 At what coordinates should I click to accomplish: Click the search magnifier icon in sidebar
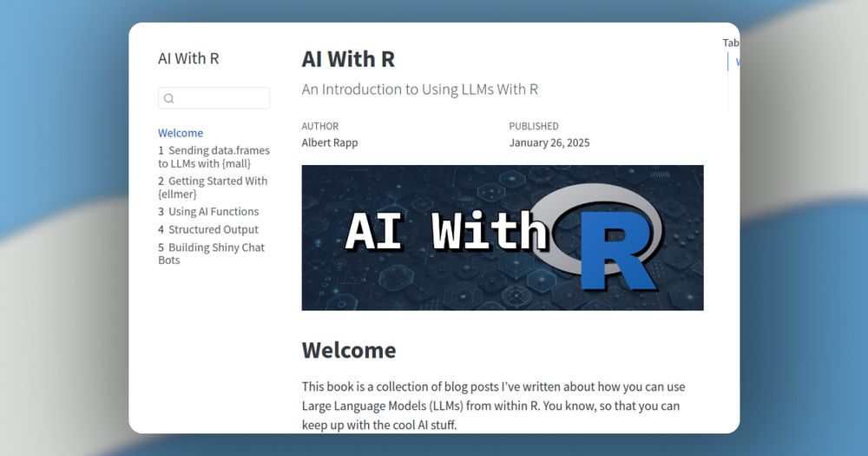tap(169, 99)
